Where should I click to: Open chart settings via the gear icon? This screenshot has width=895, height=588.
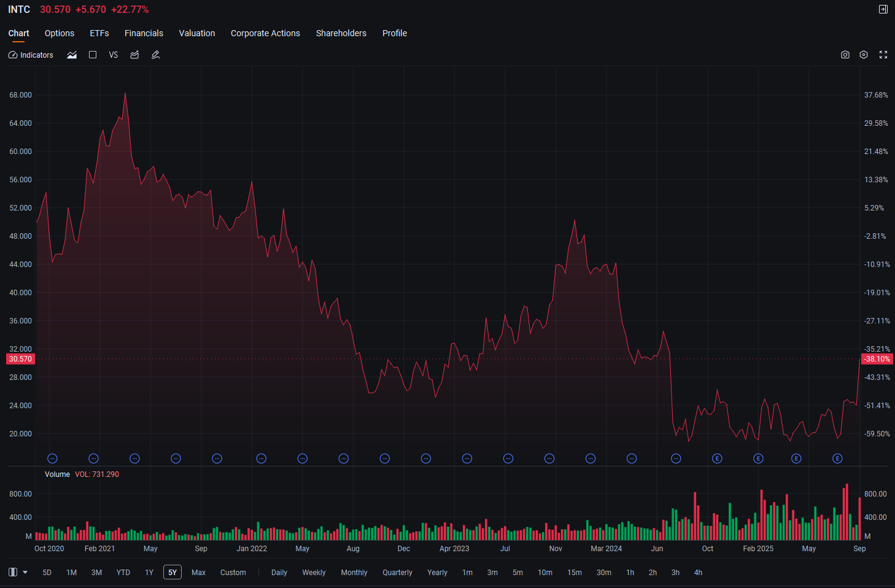click(864, 55)
